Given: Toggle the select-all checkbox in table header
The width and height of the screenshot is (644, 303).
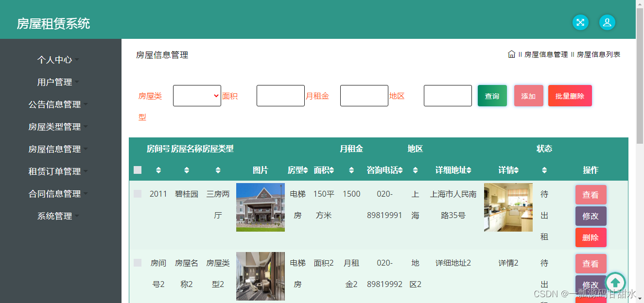Looking at the screenshot, I should [137, 169].
